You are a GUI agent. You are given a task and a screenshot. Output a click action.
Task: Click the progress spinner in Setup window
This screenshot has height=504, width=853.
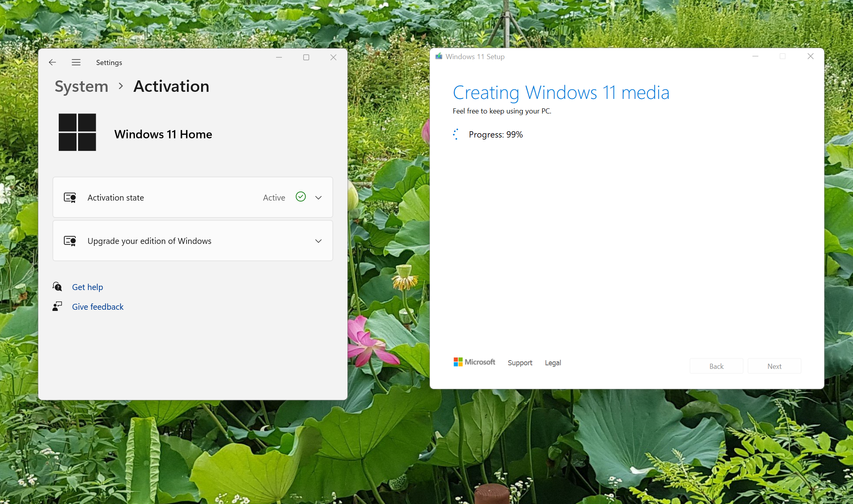tap(456, 134)
